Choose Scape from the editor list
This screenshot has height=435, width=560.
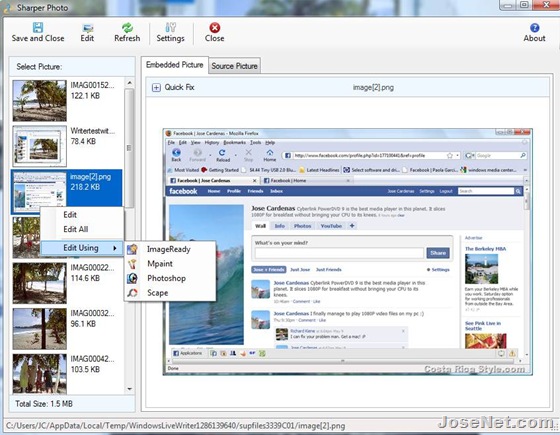coord(158,293)
